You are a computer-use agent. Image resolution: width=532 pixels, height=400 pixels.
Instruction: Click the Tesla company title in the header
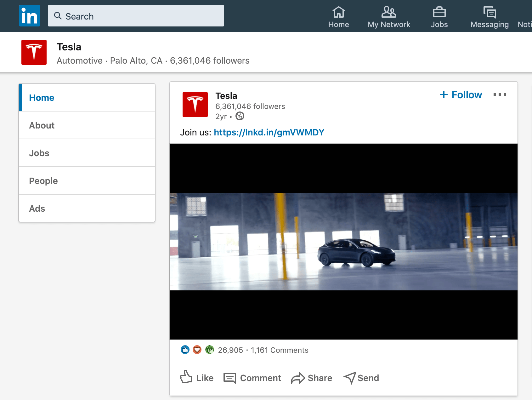coord(69,47)
